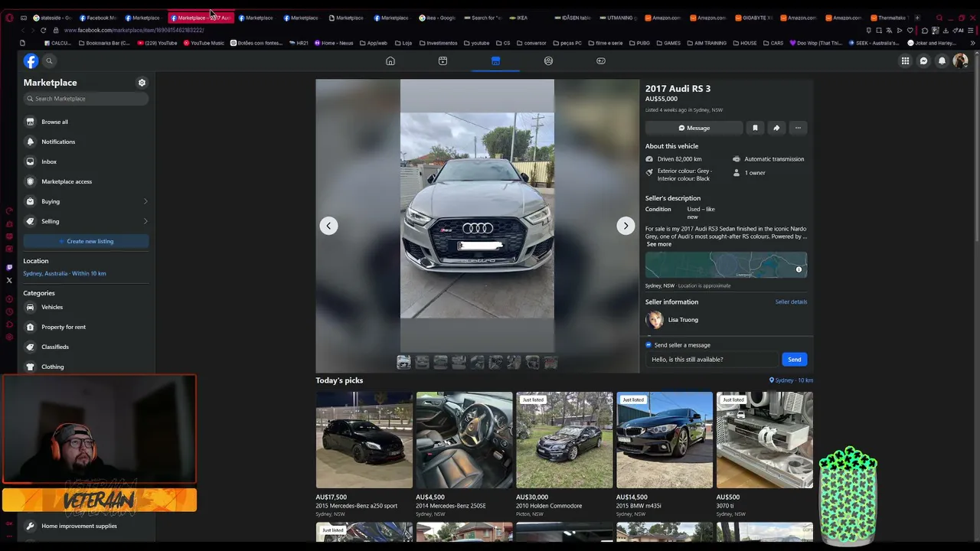Open X icon in the browser sidebar
The height and width of the screenshot is (551, 980).
coord(9,280)
